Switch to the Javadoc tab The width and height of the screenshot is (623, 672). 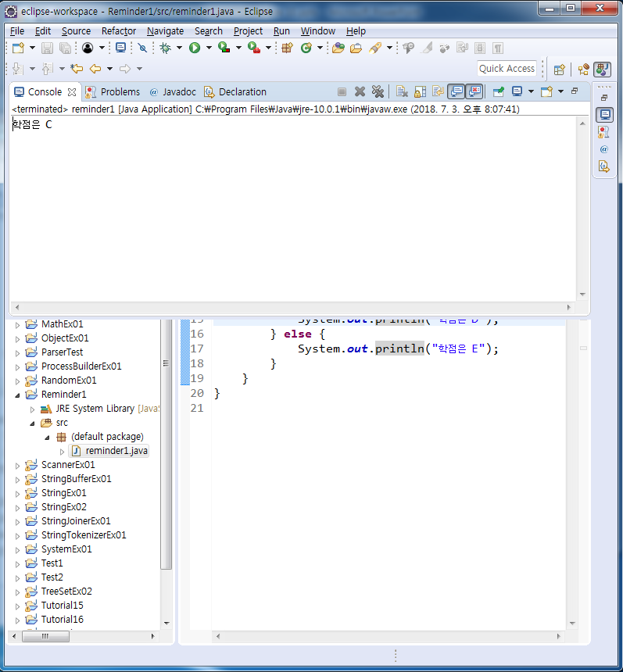173,91
